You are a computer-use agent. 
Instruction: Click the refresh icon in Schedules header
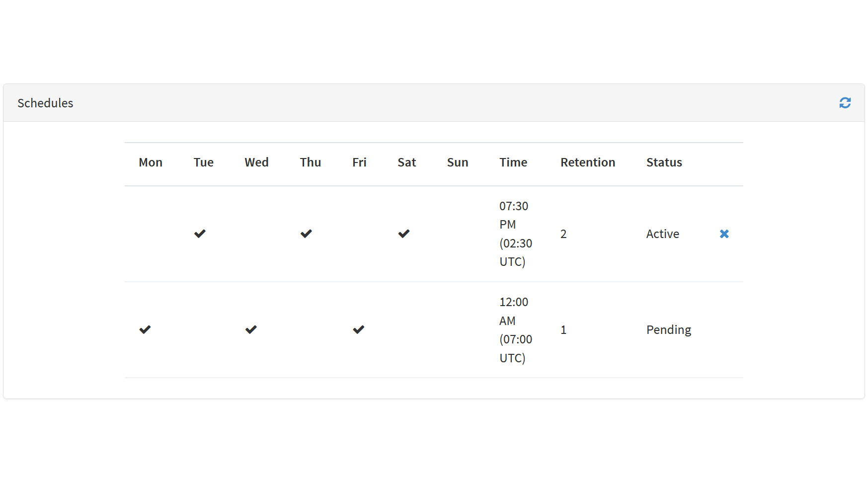tap(846, 102)
